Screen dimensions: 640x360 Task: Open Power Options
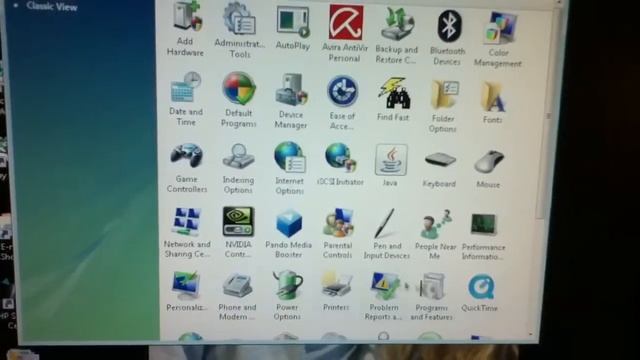288,286
